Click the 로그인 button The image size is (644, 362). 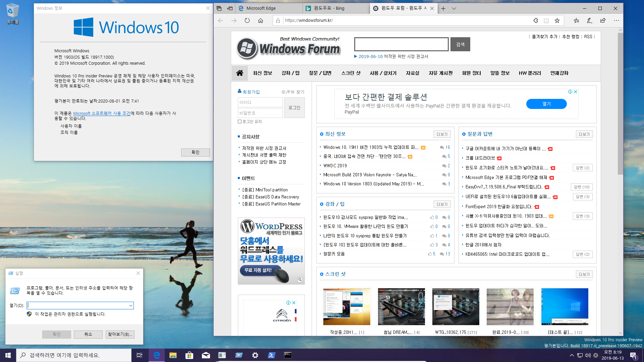point(294,108)
